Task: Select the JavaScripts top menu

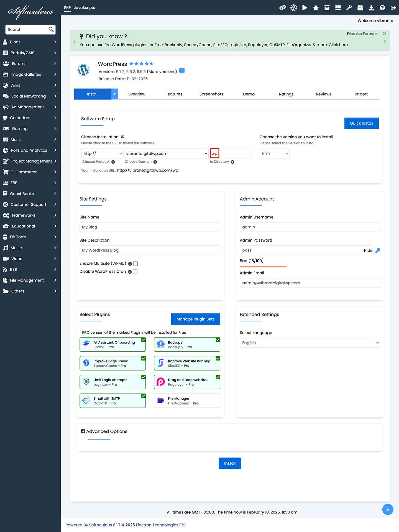Action: [84, 7]
